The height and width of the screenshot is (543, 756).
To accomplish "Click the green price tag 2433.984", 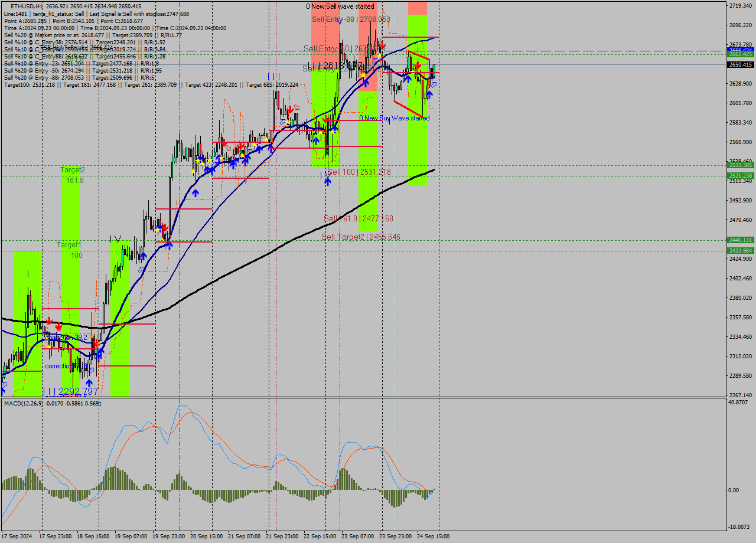I will [741, 251].
